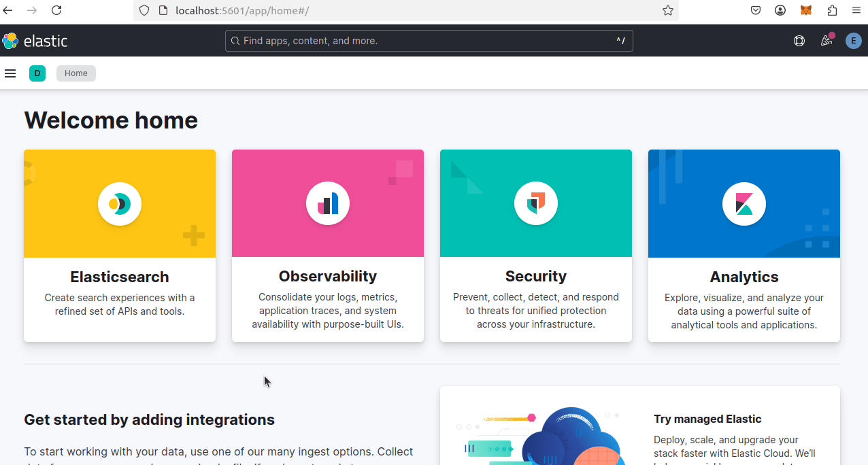
Task: Click the page info icon beside the URL
Action: [x=163, y=10]
